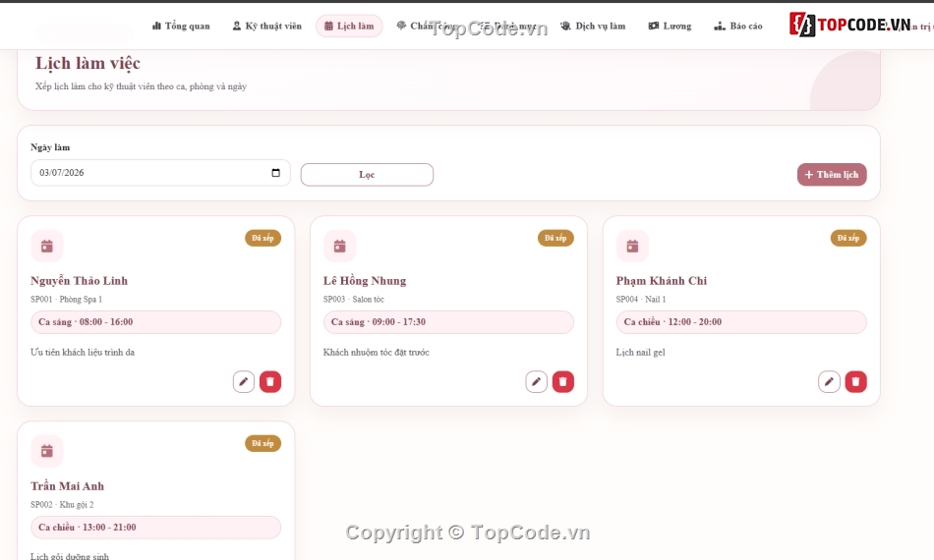This screenshot has width=934, height=560.
Task: Select Ca sáng 09:00 - 17:30 shift pill
Action: point(448,322)
